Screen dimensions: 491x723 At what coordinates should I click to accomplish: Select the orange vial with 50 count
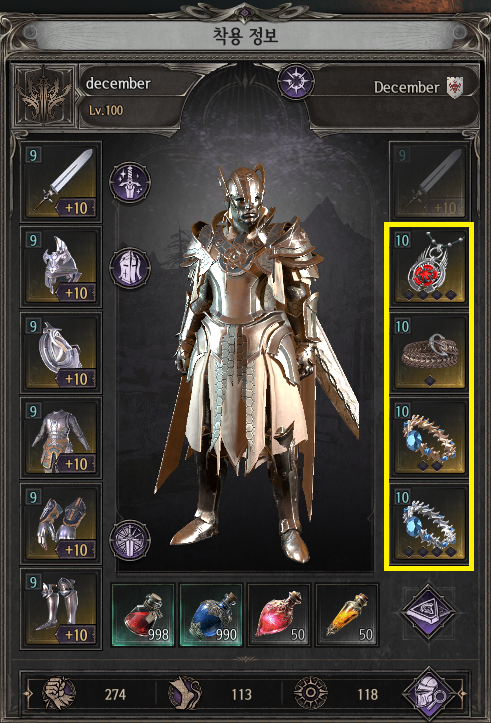347,615
